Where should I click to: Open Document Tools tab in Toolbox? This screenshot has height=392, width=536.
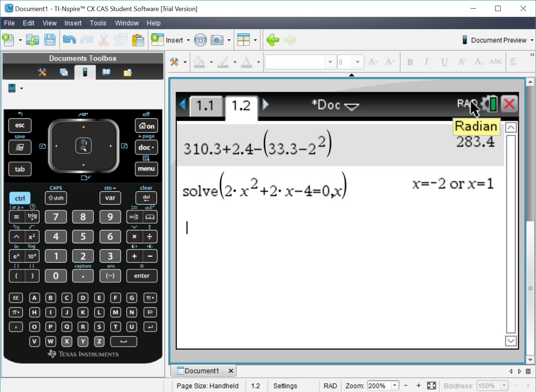[42, 72]
